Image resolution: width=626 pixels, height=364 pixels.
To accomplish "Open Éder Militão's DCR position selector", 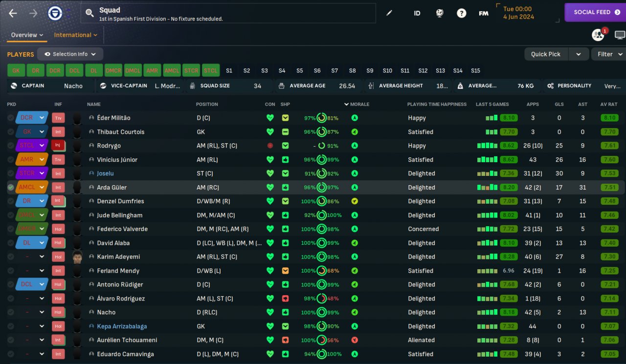I will [32, 118].
